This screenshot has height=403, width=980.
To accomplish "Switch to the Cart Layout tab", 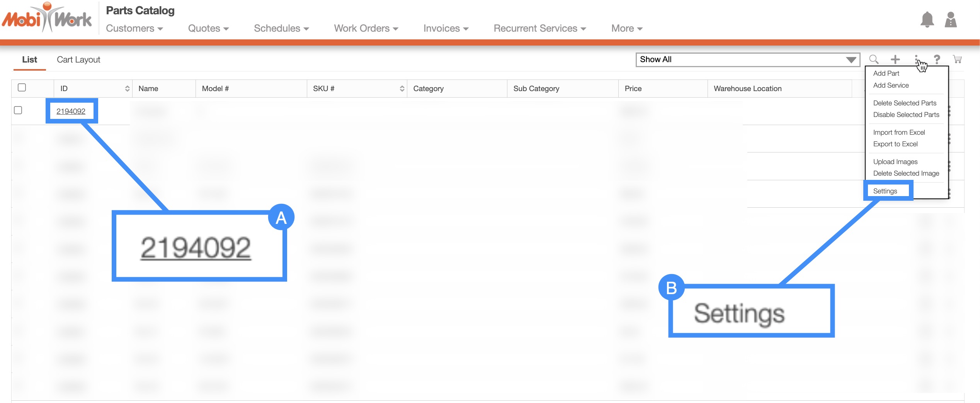I will [x=78, y=60].
